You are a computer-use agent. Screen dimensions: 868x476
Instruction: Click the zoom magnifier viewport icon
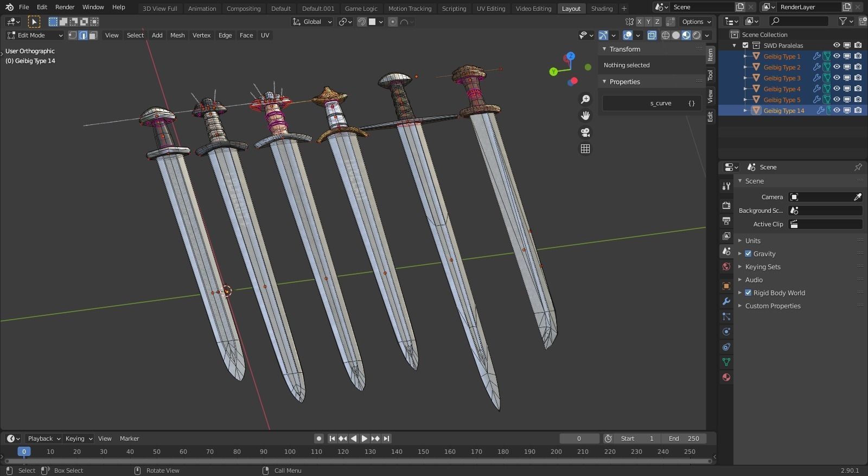(x=585, y=99)
